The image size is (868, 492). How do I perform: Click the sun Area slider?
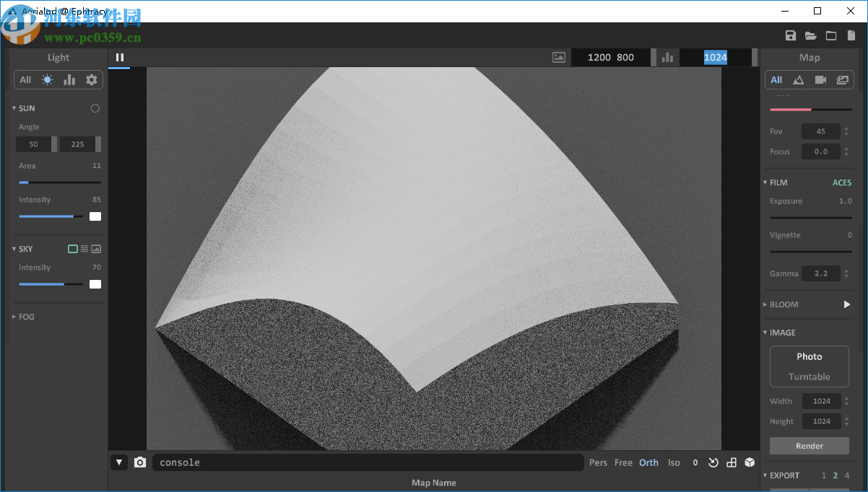tap(60, 183)
